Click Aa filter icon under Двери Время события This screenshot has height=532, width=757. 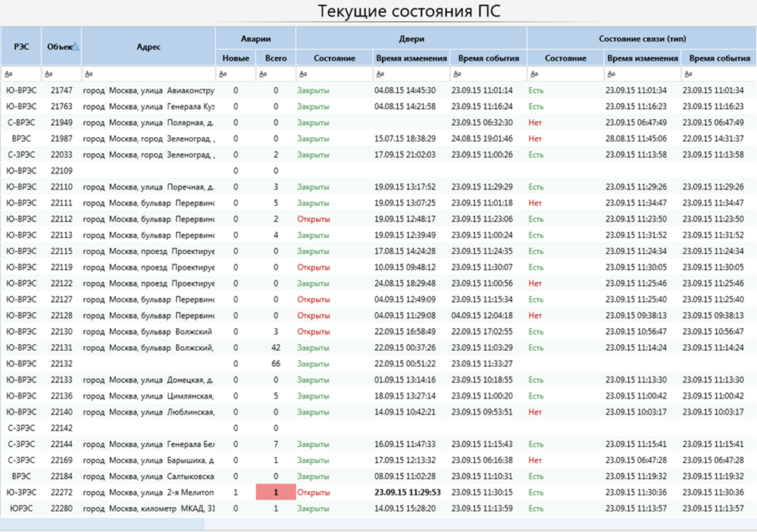[456, 74]
